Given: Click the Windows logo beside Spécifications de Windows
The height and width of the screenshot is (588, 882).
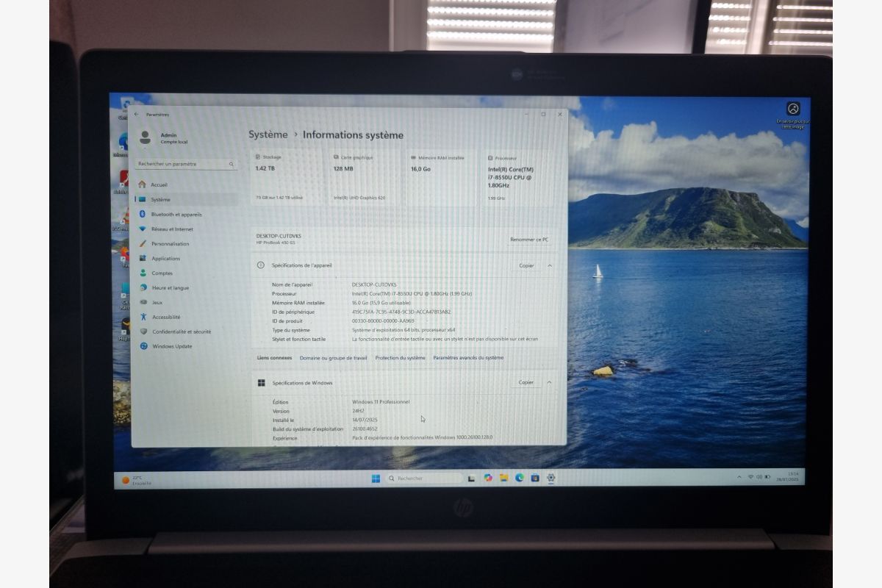Looking at the screenshot, I should (x=261, y=382).
